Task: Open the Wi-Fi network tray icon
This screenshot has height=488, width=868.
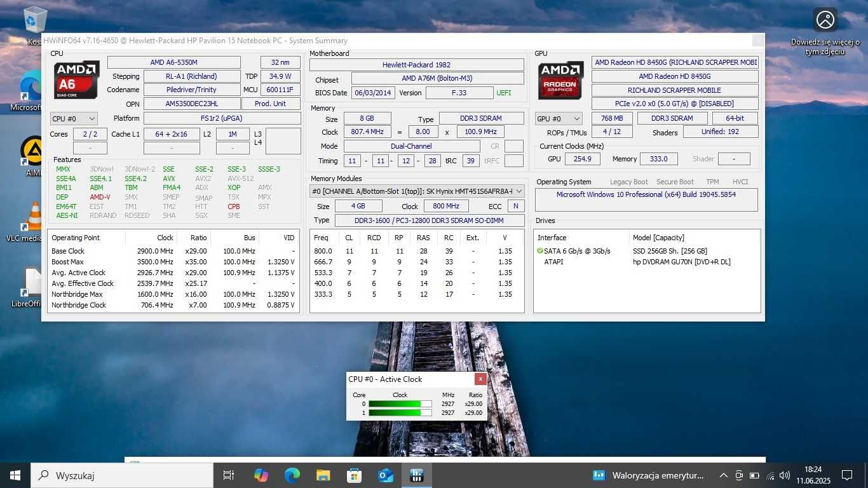Action: pos(770,475)
